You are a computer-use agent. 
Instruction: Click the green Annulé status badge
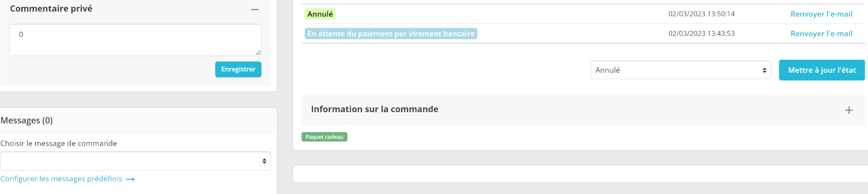click(x=320, y=14)
